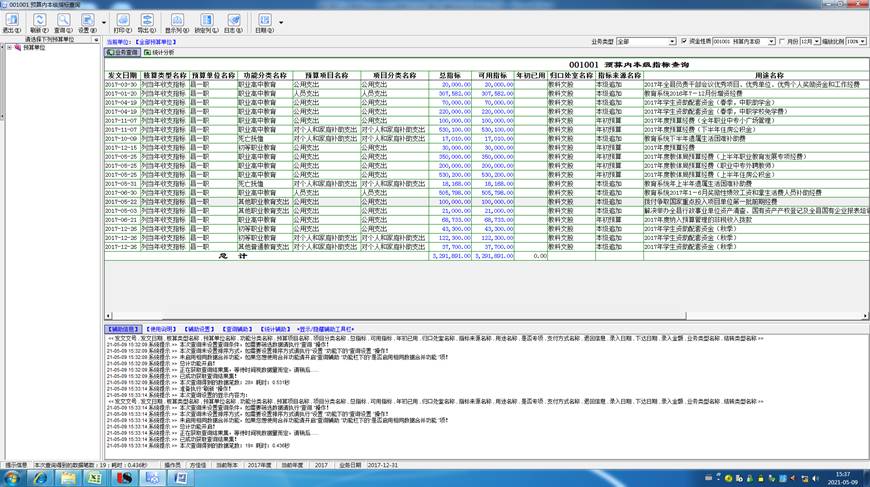Click the horizontal scrollbar below the table

(x=485, y=316)
